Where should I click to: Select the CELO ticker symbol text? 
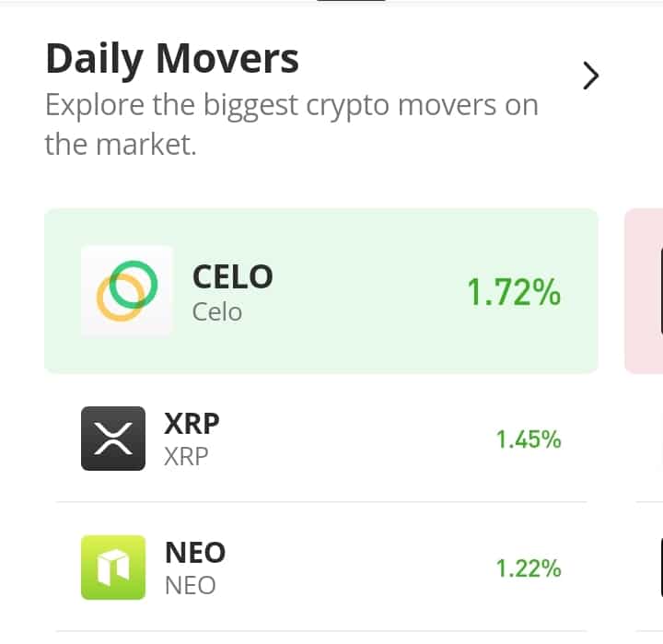pos(233,276)
